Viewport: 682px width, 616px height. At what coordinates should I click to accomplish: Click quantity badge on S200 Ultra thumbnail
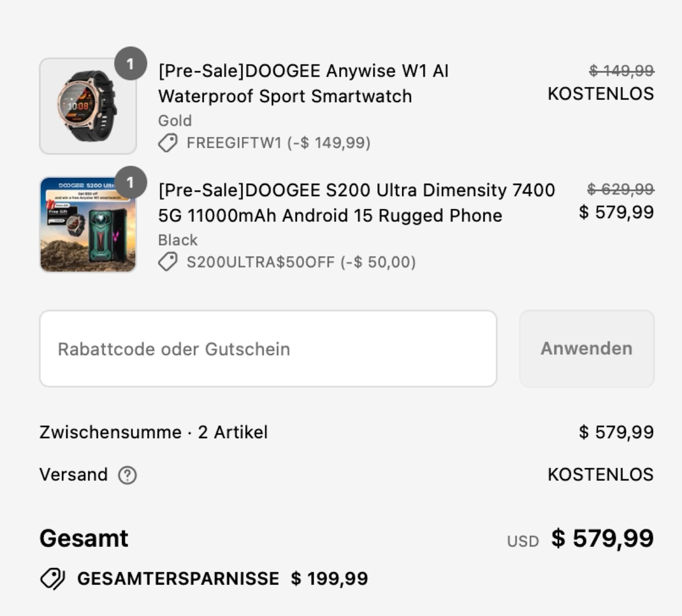(130, 183)
